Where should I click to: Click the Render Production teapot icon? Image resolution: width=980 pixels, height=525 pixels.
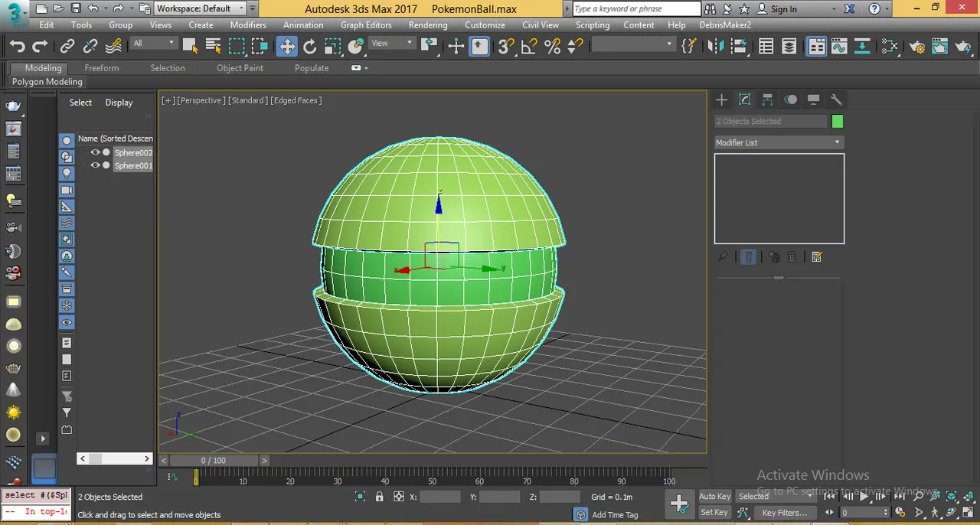[x=964, y=47]
